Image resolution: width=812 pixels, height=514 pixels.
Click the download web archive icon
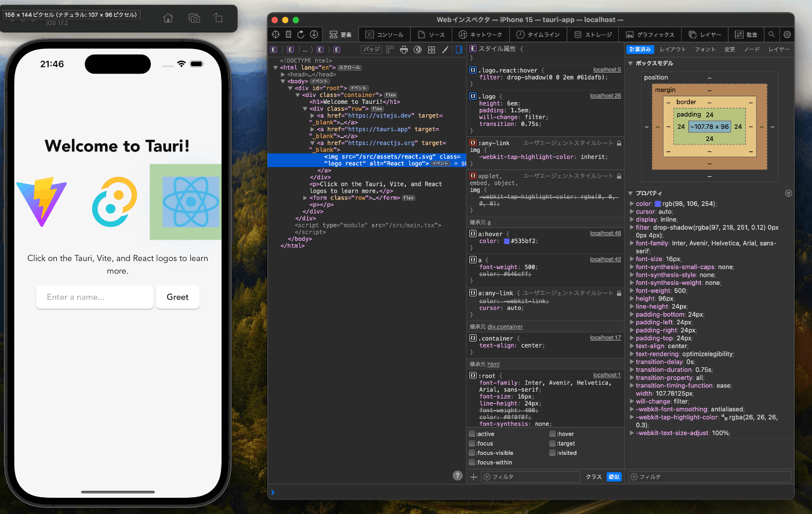[314, 35]
